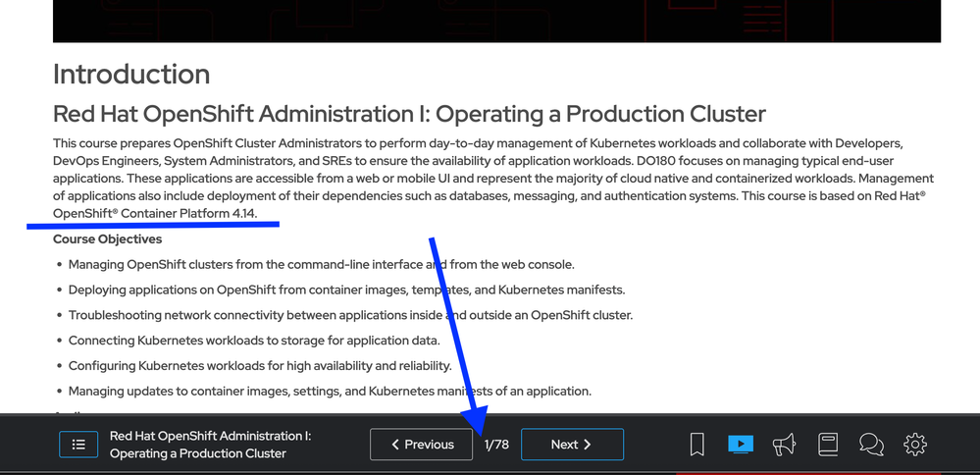Open the chat bubbles icon

pyautogui.click(x=871, y=445)
